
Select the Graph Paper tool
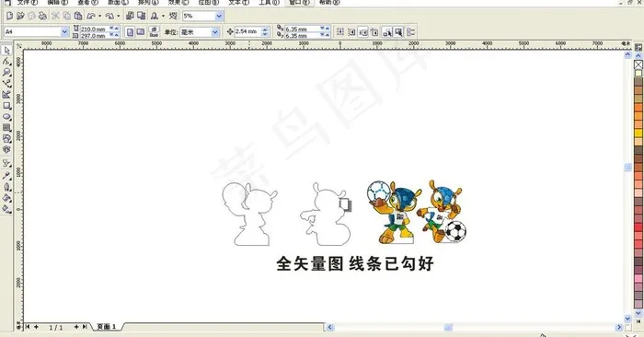[x=6, y=128]
